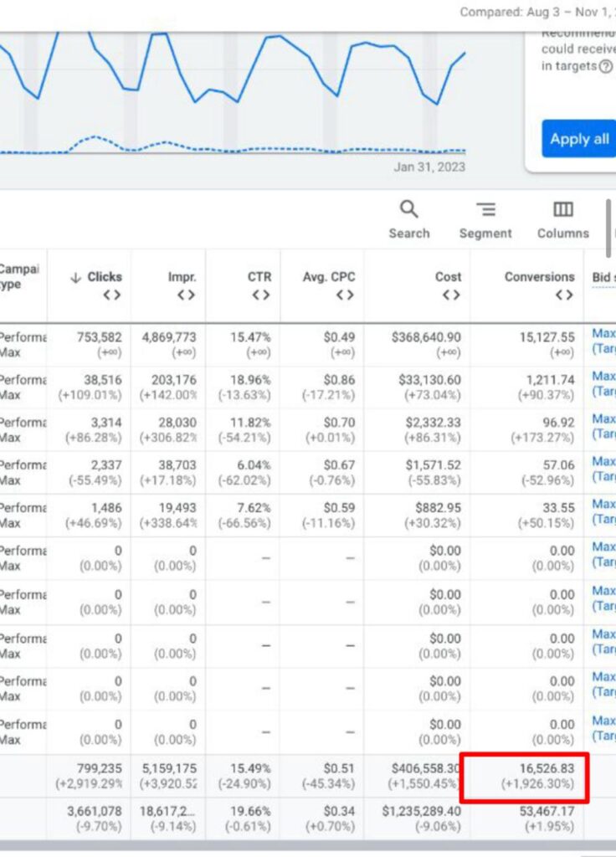The width and height of the screenshot is (616, 857).
Task: Select the $33,130.60 cost cell
Action: tap(417, 387)
